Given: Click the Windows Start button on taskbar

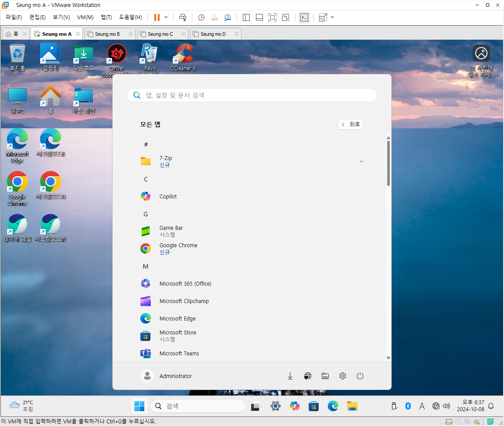Looking at the screenshot, I should [139, 406].
